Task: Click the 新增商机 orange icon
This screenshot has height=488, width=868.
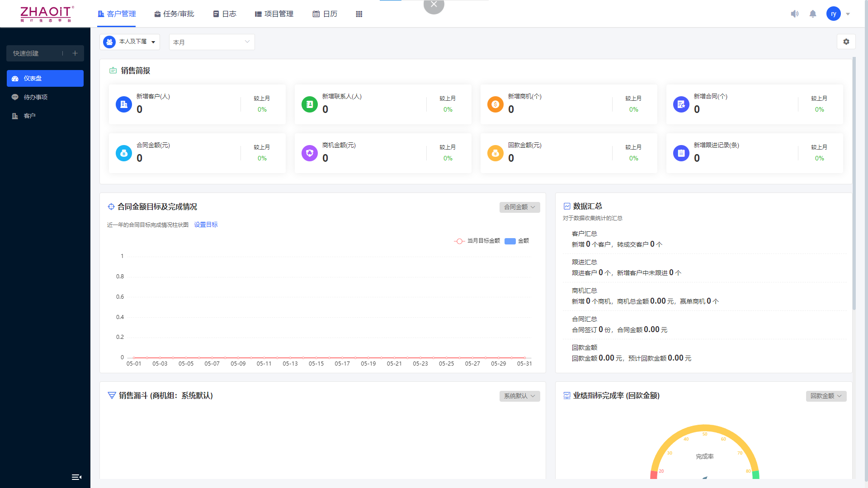Action: (495, 104)
